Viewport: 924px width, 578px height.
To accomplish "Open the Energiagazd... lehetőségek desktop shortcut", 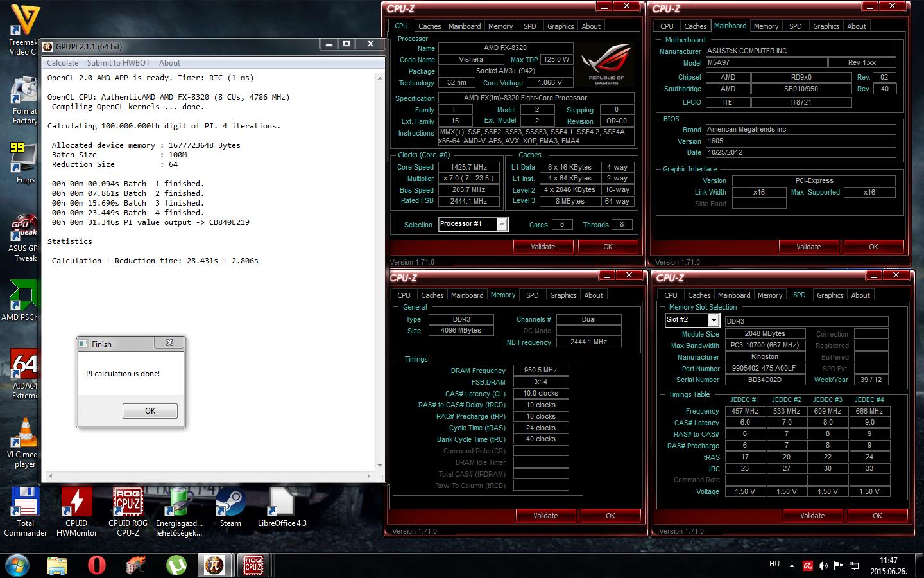I will pyautogui.click(x=179, y=512).
